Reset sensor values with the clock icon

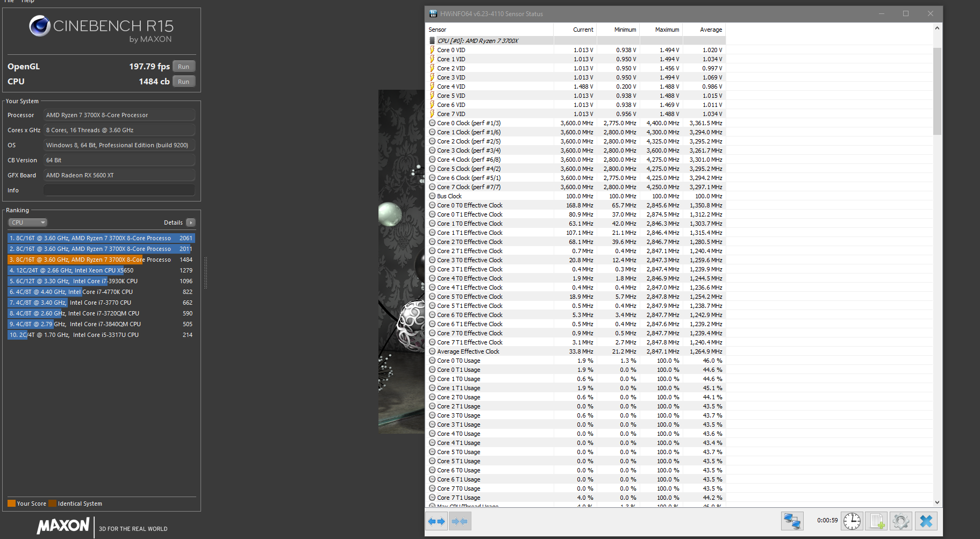click(852, 521)
